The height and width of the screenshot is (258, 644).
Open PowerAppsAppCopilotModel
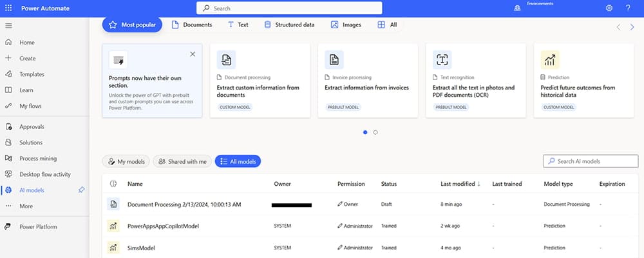(x=163, y=226)
